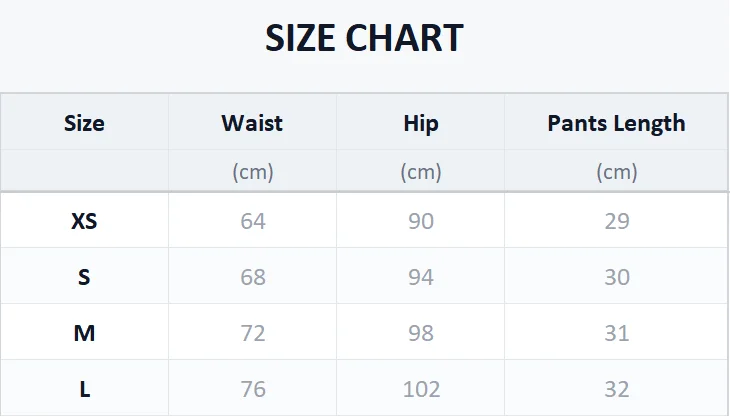Click the L size row label
The image size is (730, 417).
(84, 389)
